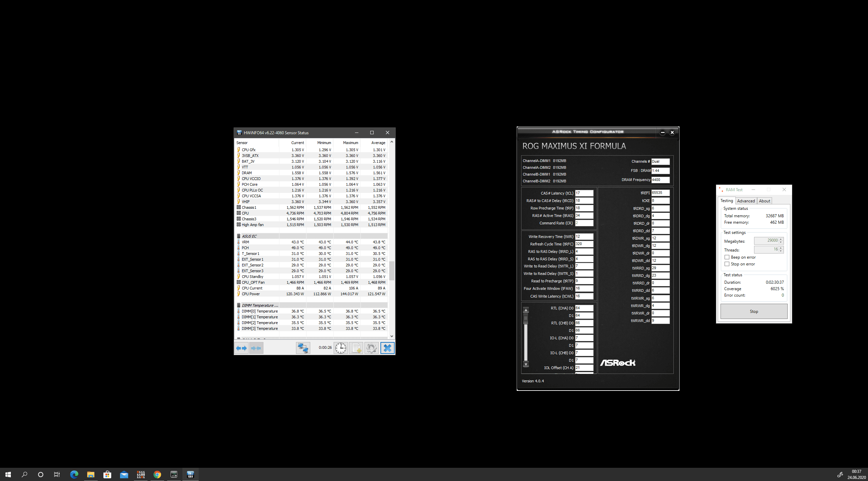The width and height of the screenshot is (868, 481).
Task: Select the DIMM[0] Temperature row
Action: [x=311, y=311]
